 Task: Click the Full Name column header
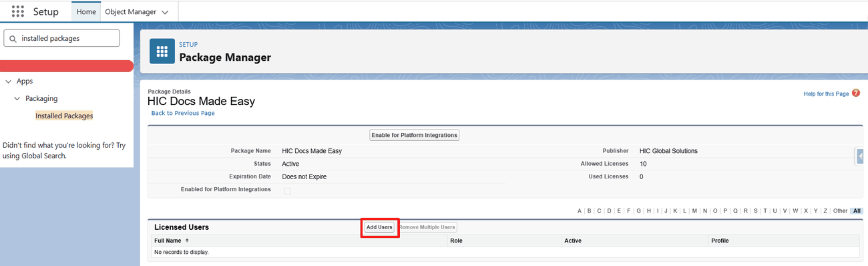(x=168, y=241)
